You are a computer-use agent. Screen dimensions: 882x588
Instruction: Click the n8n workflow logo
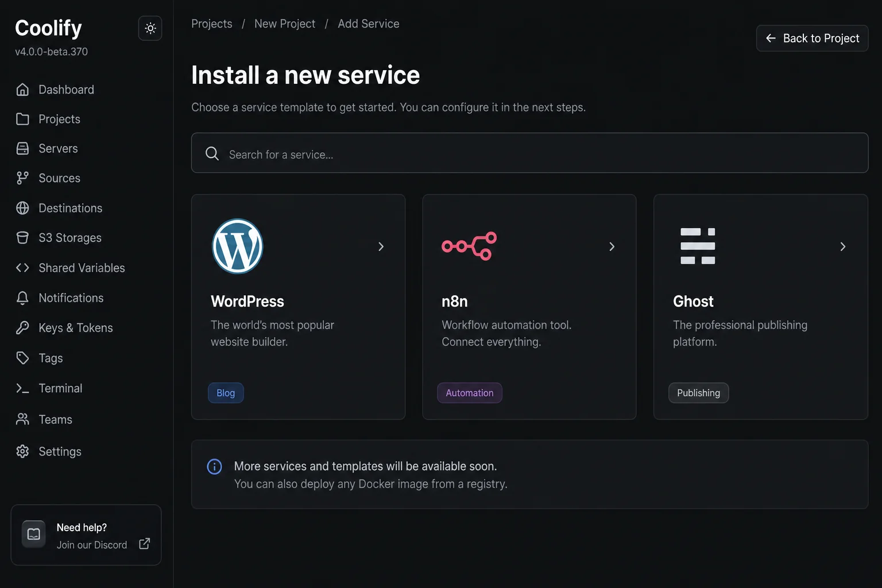point(469,246)
